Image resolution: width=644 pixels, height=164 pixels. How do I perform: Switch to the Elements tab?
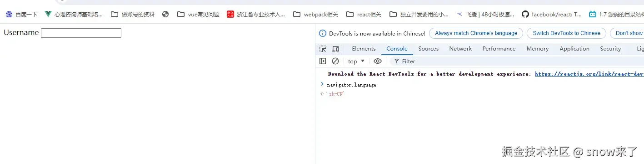[x=364, y=49]
